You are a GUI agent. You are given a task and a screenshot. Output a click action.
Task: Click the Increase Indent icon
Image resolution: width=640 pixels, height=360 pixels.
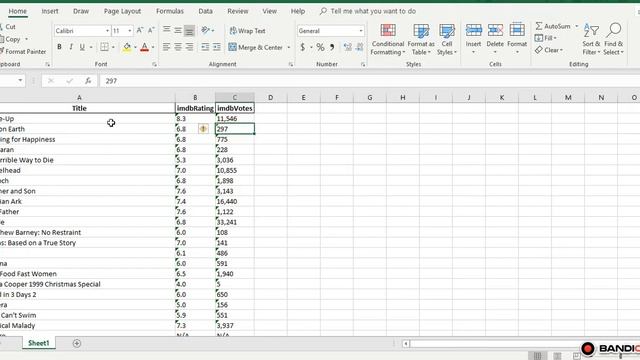coord(217,47)
